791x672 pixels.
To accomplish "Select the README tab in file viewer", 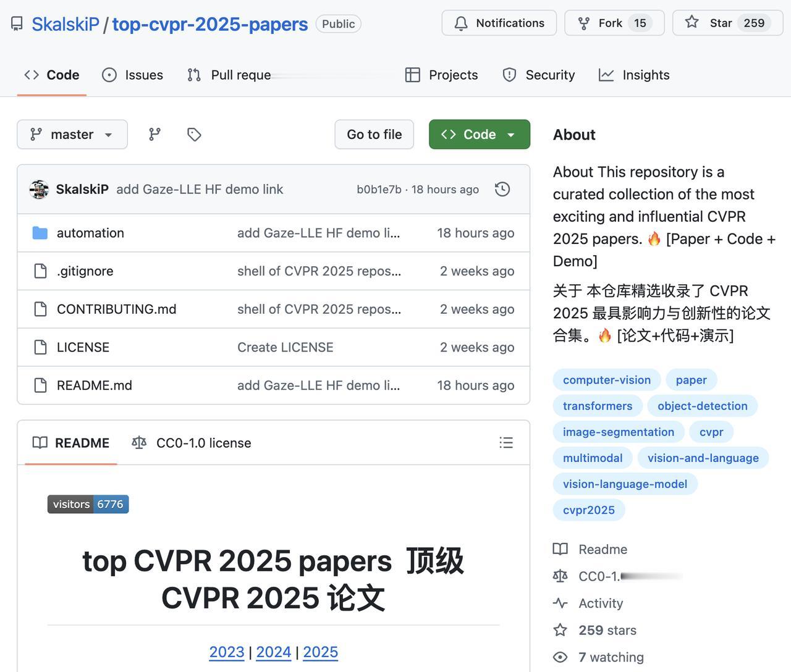I will [71, 443].
